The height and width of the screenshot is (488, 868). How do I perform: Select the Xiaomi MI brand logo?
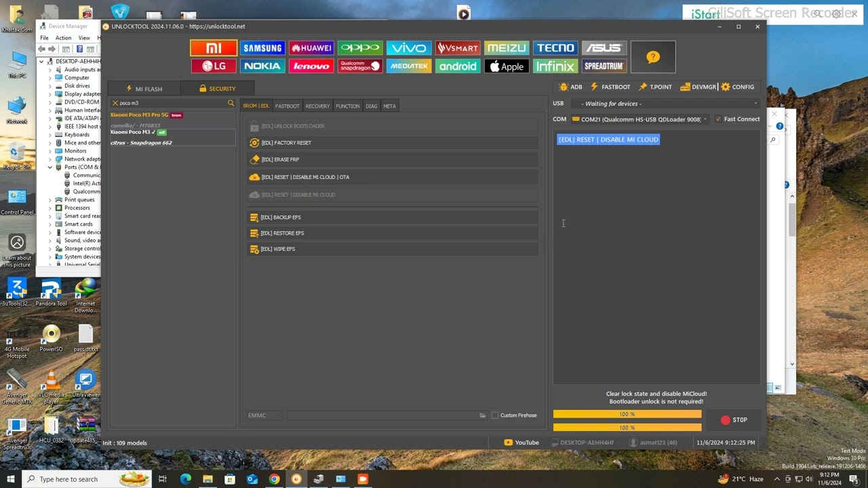(214, 48)
